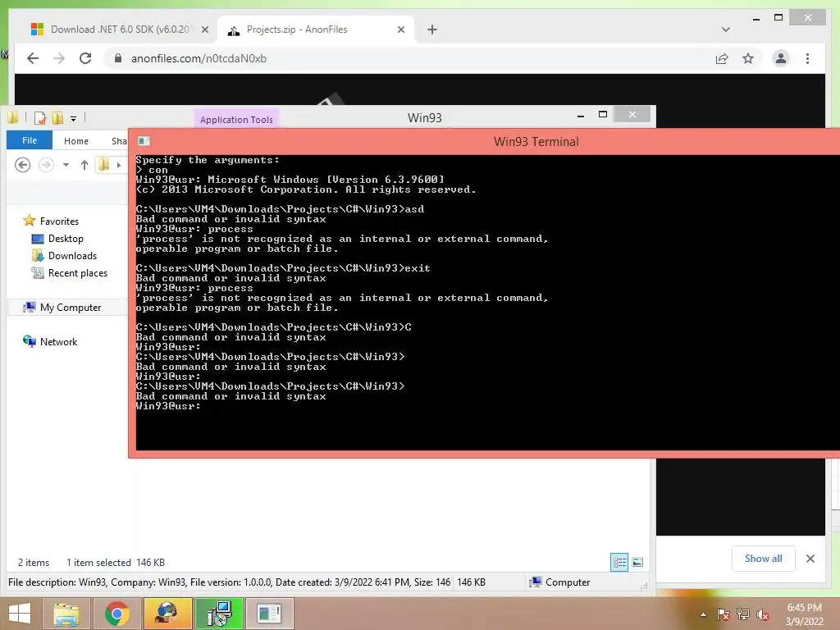Screen dimensions: 840x630
Task: Open Chrome profile avatar
Action: coord(781,58)
